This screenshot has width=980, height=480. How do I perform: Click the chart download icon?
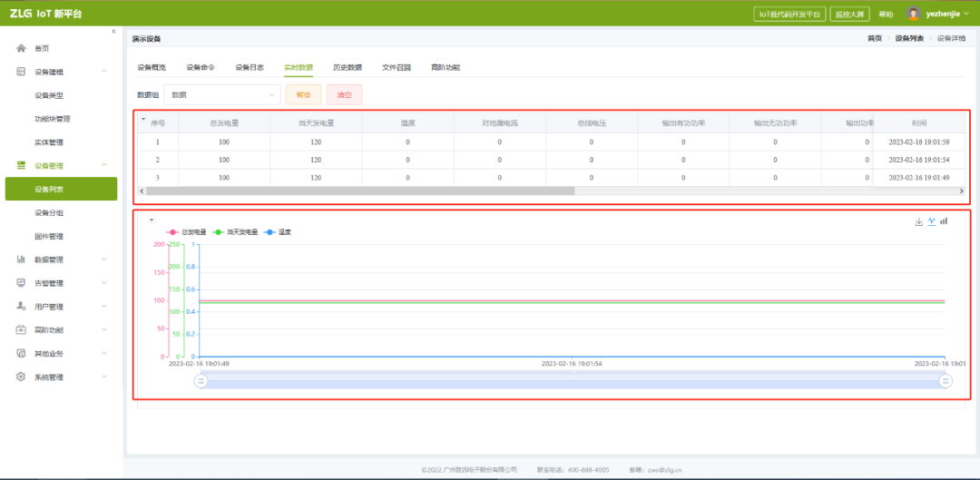(918, 221)
